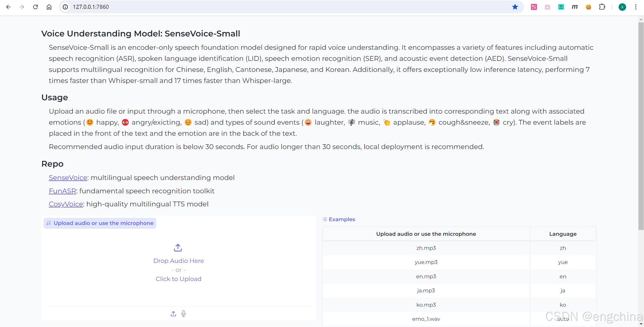The height and width of the screenshot is (327, 644).
Task: Select microphone source icon below drop area
Action: click(x=184, y=313)
